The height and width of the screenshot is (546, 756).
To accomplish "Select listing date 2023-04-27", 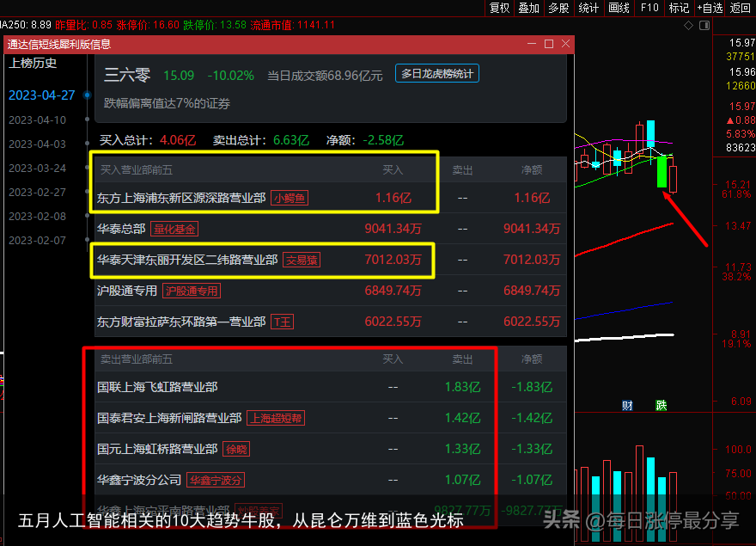I will pos(42,95).
